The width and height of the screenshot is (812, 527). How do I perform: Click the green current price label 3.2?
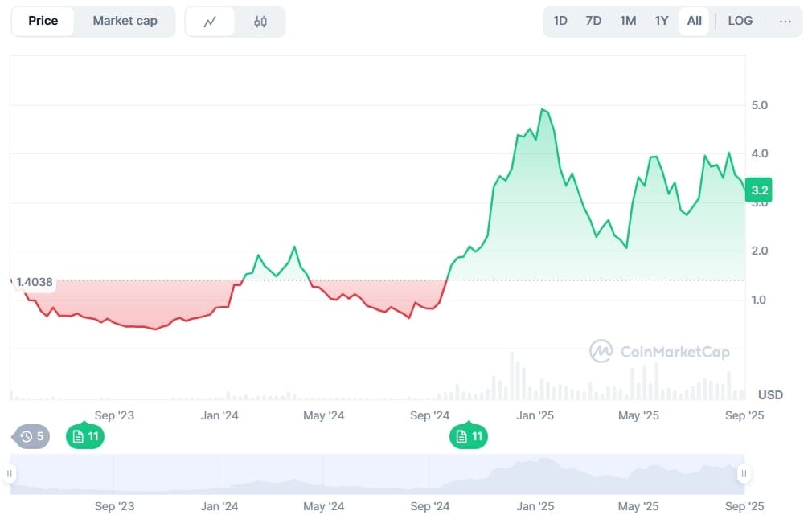click(x=758, y=190)
